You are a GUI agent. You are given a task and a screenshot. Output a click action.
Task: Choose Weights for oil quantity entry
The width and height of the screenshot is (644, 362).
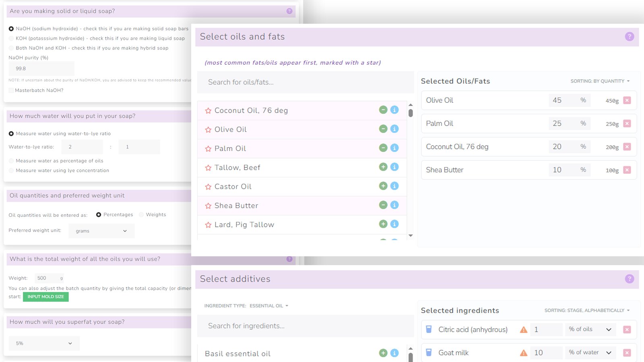tap(141, 215)
